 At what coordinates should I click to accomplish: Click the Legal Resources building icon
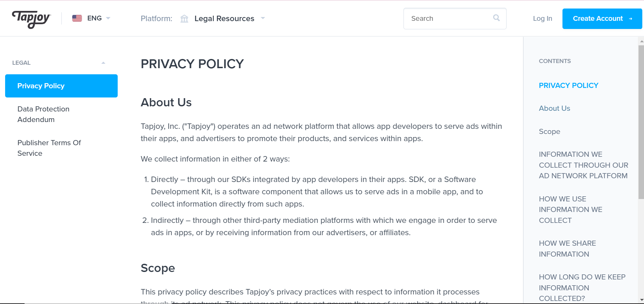click(x=184, y=18)
